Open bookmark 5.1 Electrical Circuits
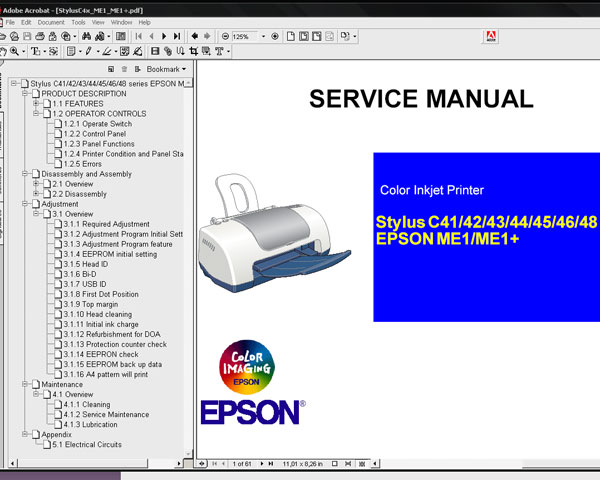 click(x=87, y=444)
